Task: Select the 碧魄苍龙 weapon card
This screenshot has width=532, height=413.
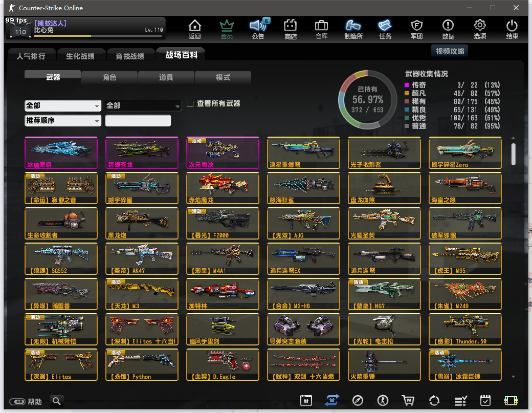Action: click(142, 153)
